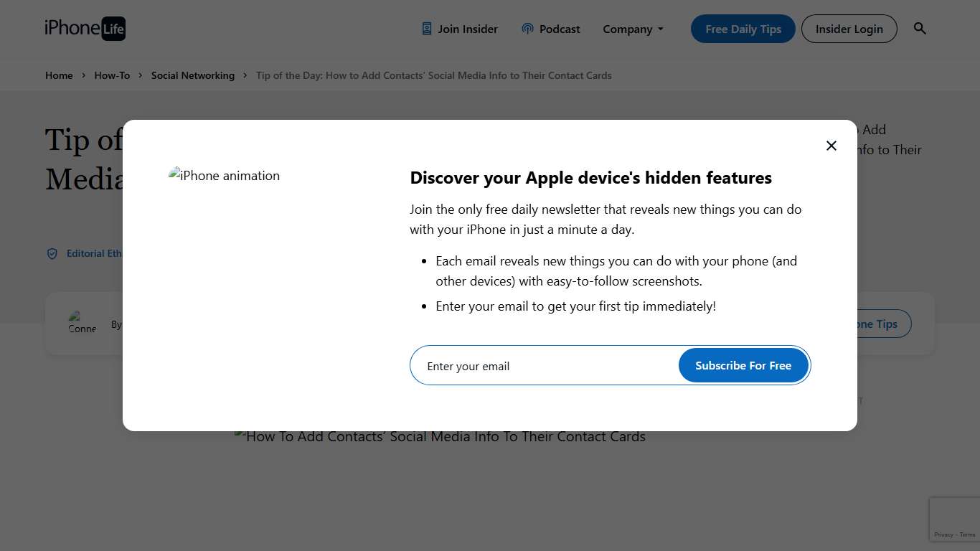Click the iPhone animation image
Image resolution: width=980 pixels, height=551 pixels.
click(225, 176)
